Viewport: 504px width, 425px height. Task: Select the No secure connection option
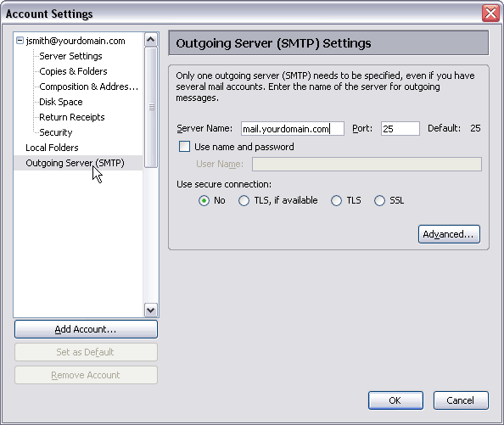tap(204, 201)
